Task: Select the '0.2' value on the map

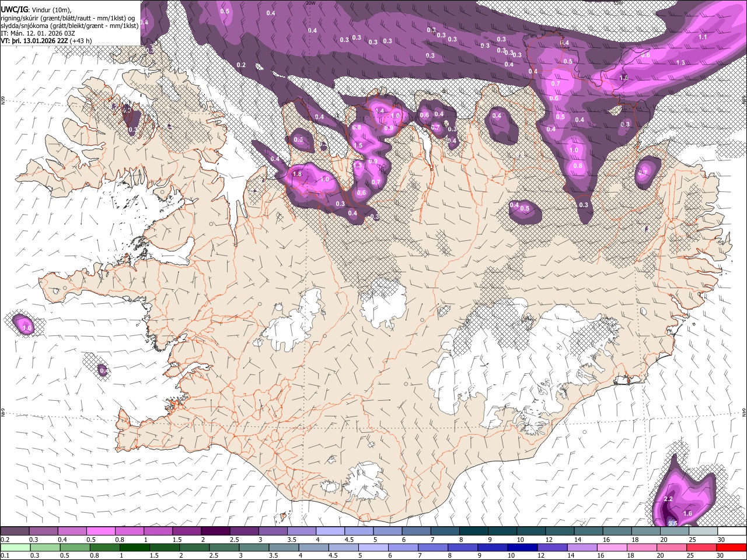Action: point(241,65)
